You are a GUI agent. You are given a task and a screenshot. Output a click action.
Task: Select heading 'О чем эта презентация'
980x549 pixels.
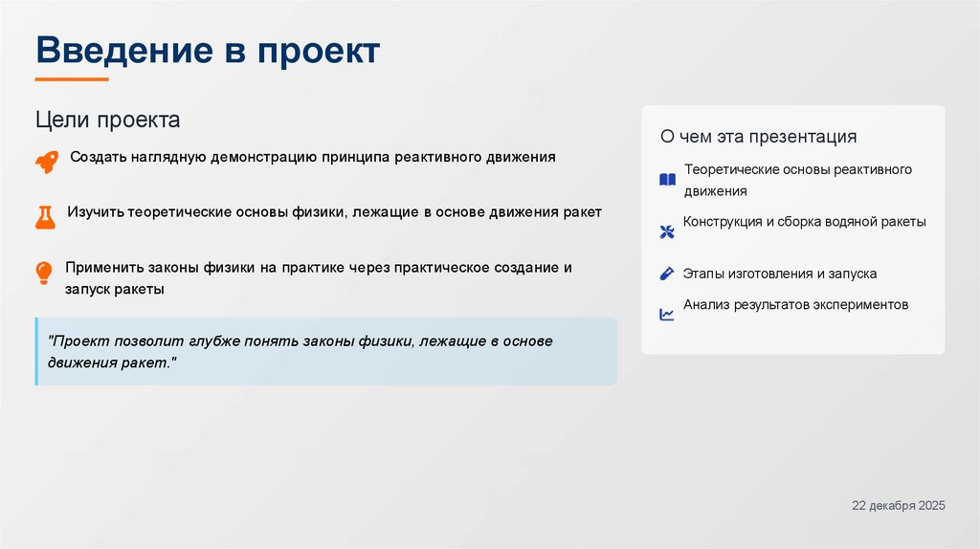(x=758, y=136)
